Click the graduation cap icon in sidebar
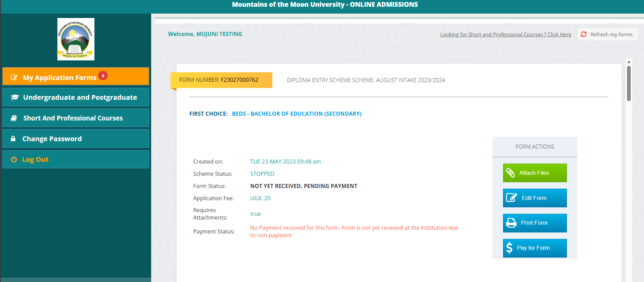 tap(15, 97)
